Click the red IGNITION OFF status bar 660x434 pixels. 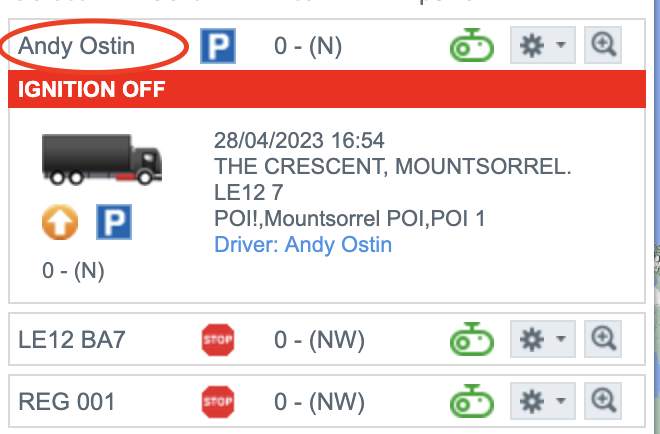(327, 89)
